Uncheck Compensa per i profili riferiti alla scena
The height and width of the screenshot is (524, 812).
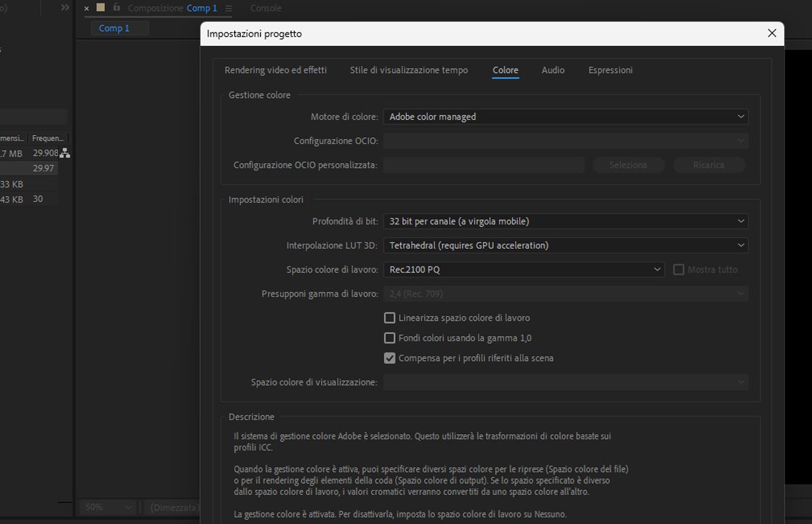point(390,358)
